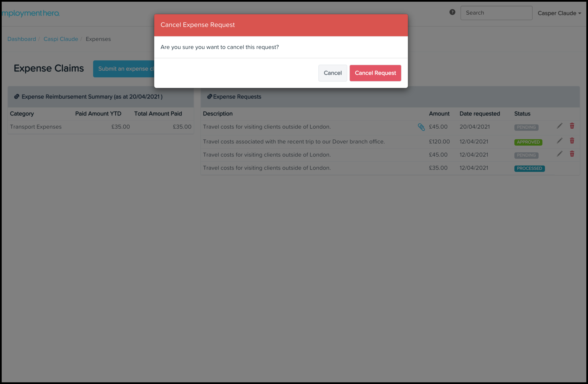Click the Cancel button in dialog

(x=333, y=73)
